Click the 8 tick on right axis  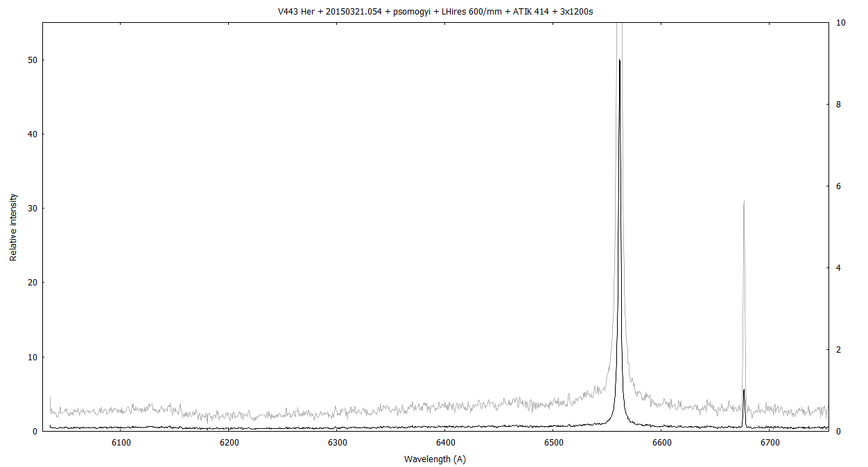point(840,105)
